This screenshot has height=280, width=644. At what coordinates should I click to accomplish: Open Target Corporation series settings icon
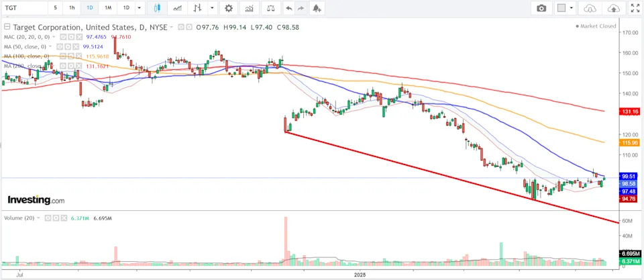coord(189,27)
